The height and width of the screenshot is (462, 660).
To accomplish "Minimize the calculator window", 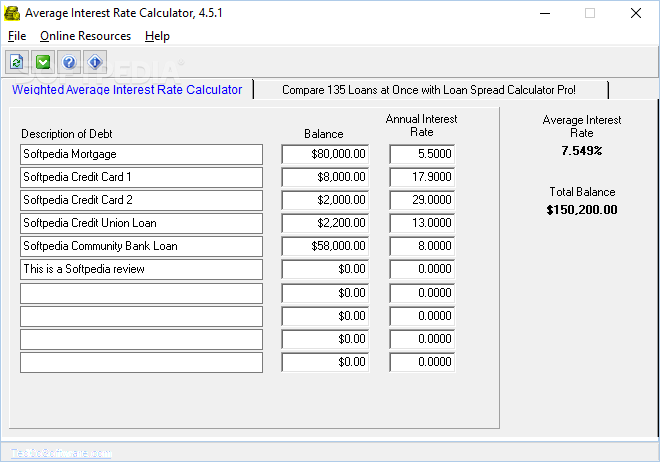I will [x=545, y=13].
